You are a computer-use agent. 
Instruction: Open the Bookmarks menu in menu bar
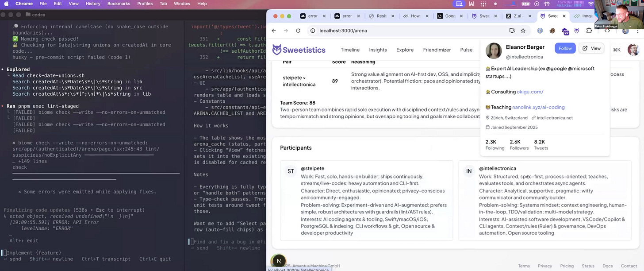click(x=119, y=4)
